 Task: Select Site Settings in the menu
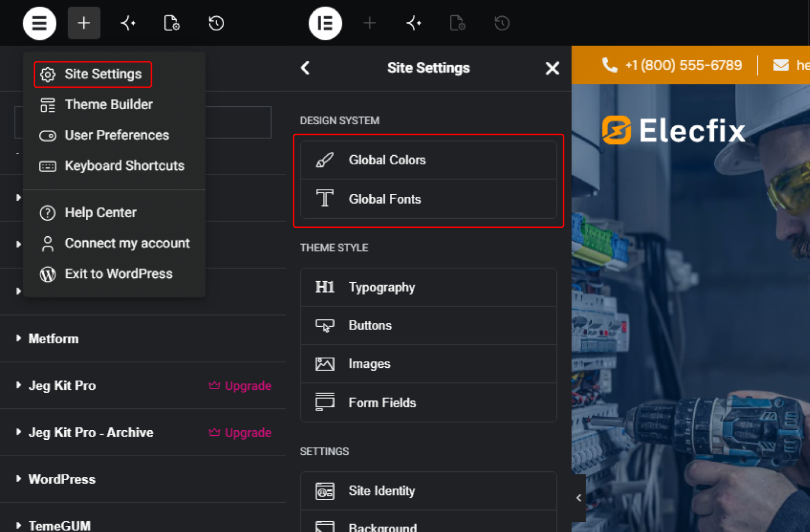click(x=92, y=74)
